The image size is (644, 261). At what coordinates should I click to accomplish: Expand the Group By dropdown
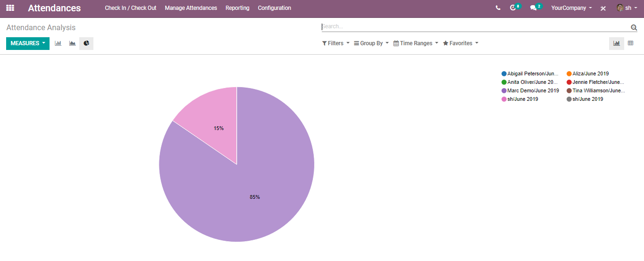(371, 43)
